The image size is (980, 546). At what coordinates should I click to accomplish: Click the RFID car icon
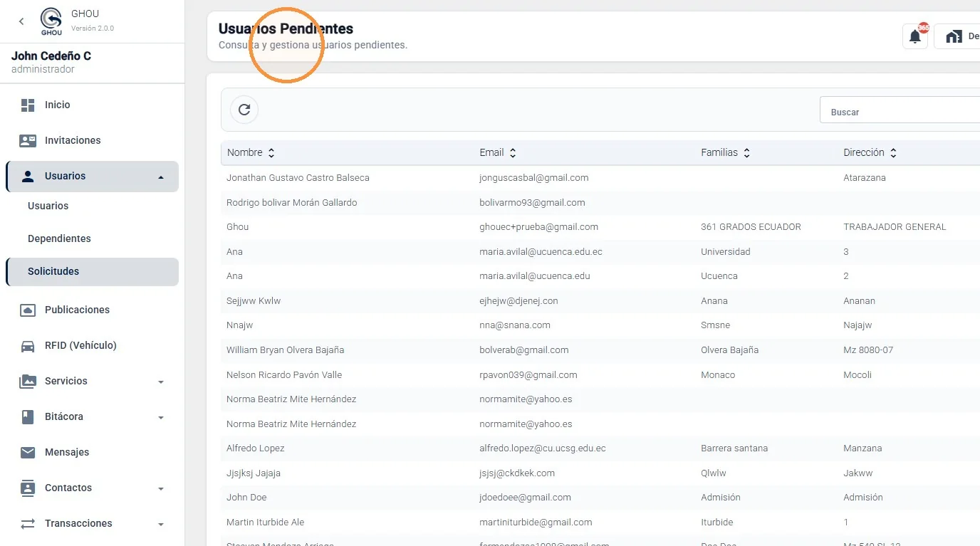[x=28, y=346]
